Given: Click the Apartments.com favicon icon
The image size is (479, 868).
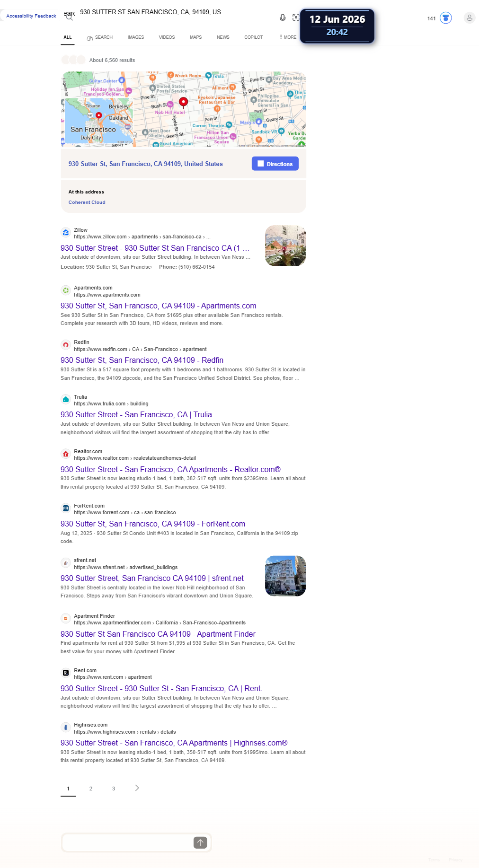Looking at the screenshot, I should point(66,290).
